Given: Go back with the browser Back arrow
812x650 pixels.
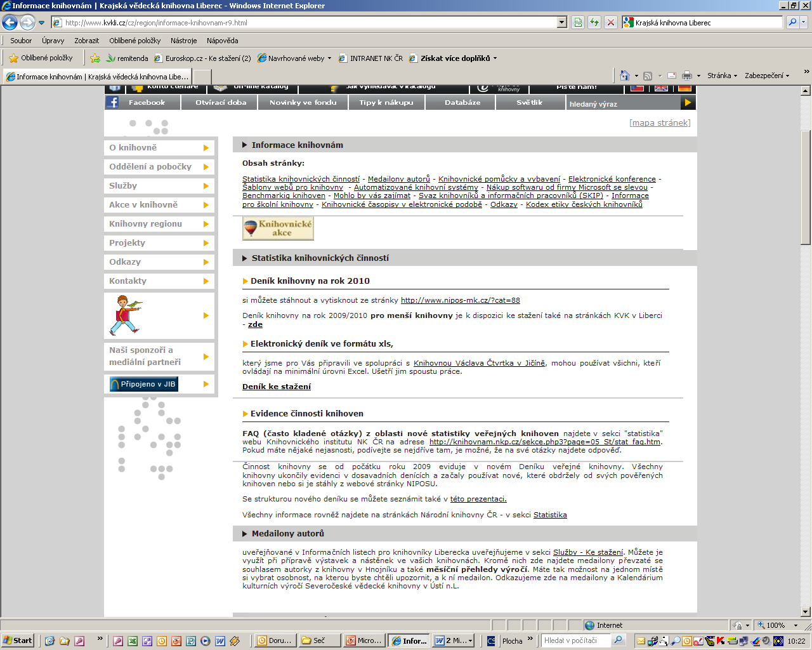Looking at the screenshot, I should point(10,22).
